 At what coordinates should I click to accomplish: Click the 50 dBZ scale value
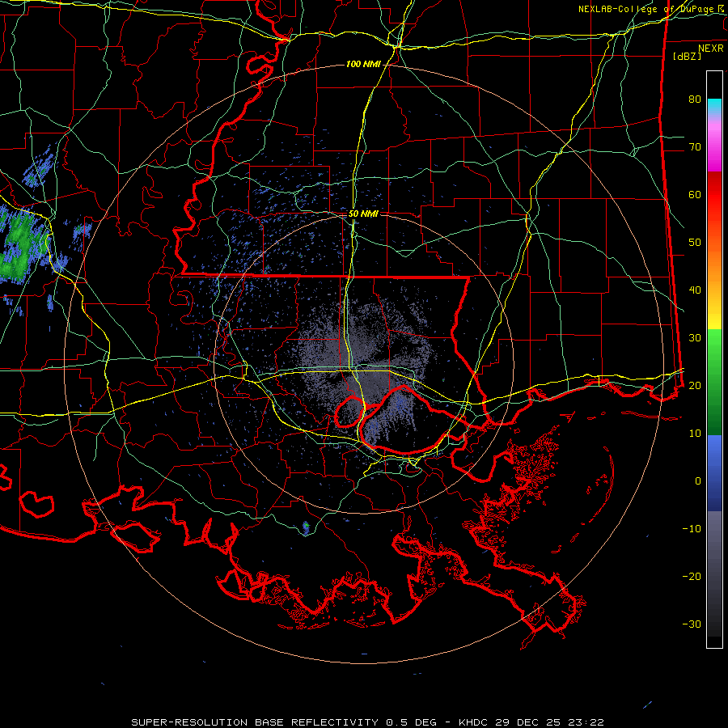pyautogui.click(x=695, y=243)
